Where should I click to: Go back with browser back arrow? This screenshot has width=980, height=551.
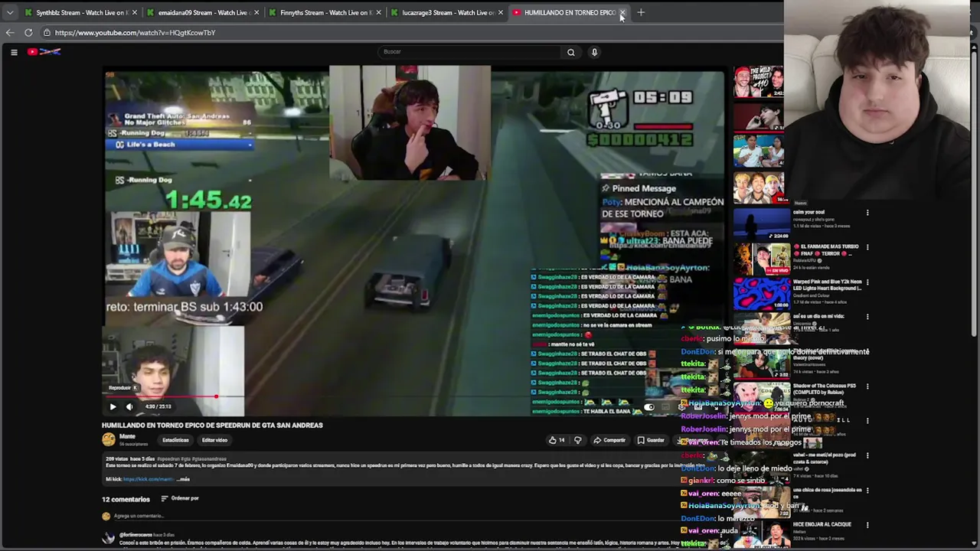click(x=10, y=32)
